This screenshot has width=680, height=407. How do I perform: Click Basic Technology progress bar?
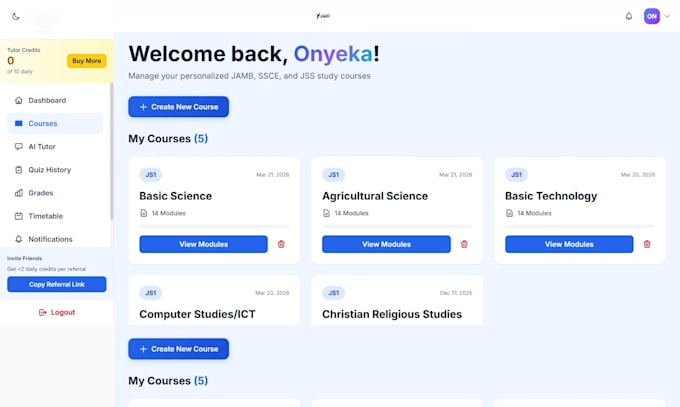pyautogui.click(x=580, y=226)
